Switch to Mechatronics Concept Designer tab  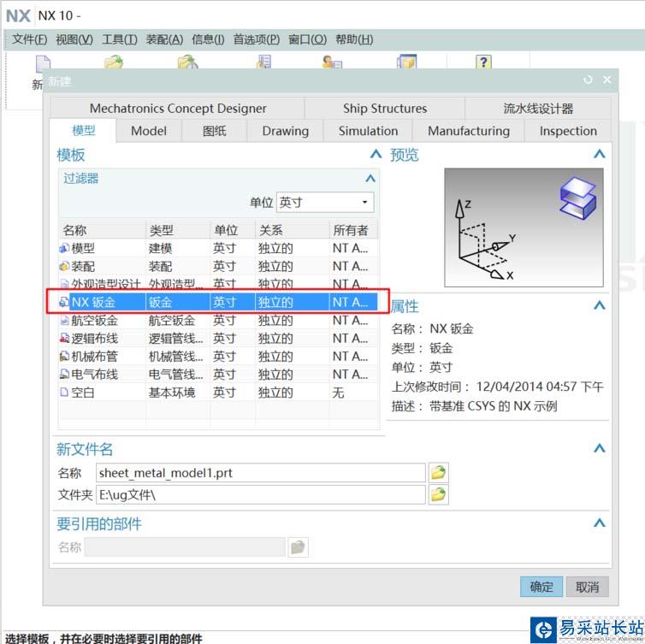coord(178,109)
